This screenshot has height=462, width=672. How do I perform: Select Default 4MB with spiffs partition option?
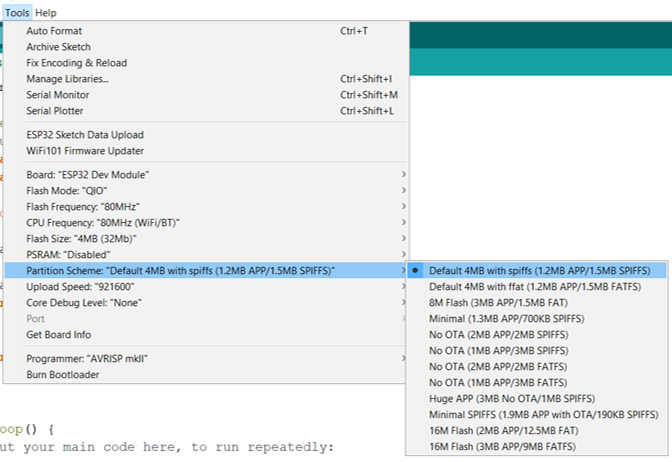coord(537,270)
